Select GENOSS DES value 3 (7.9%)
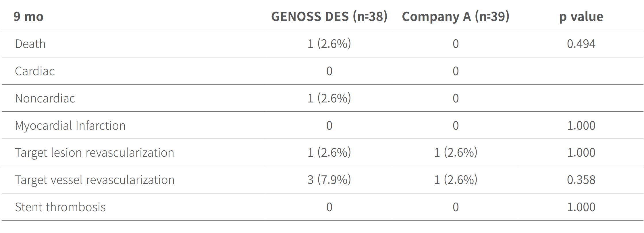This screenshot has height=233, width=644. [x=329, y=180]
